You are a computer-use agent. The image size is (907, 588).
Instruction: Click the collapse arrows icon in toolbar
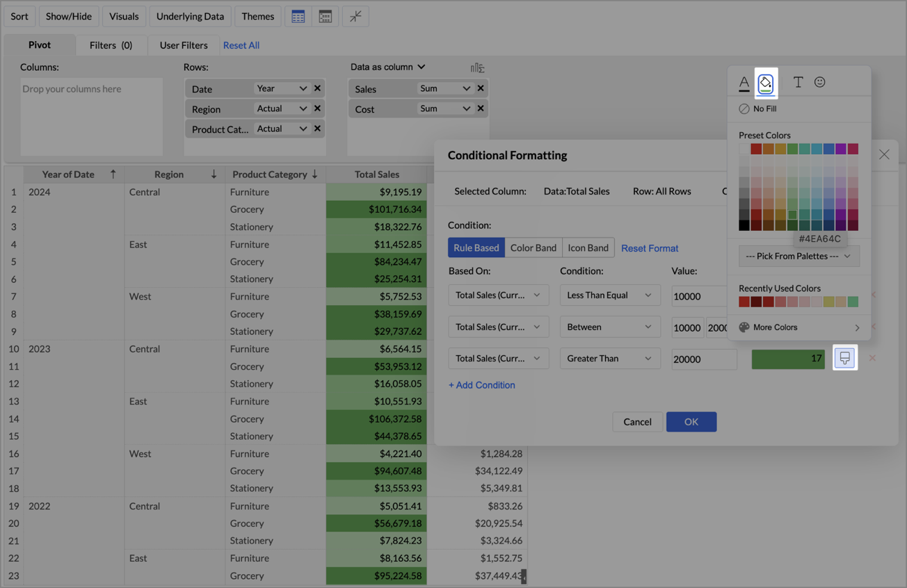click(355, 17)
